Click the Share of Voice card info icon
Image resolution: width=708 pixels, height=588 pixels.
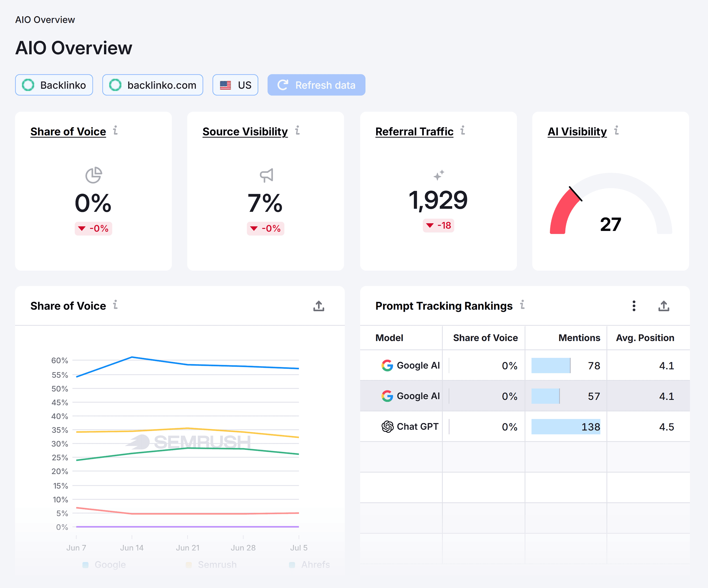click(115, 130)
